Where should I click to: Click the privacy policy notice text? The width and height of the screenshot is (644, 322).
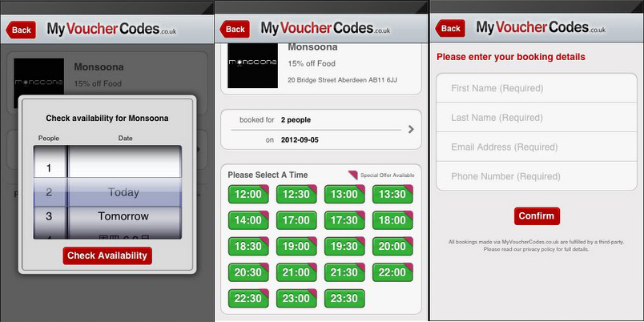(536, 246)
